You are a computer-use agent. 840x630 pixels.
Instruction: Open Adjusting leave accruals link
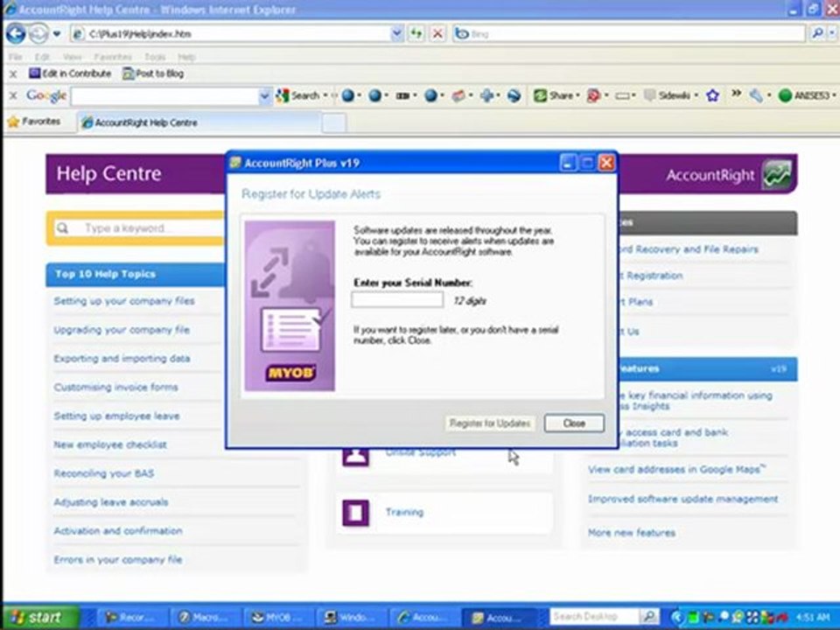pos(111,502)
